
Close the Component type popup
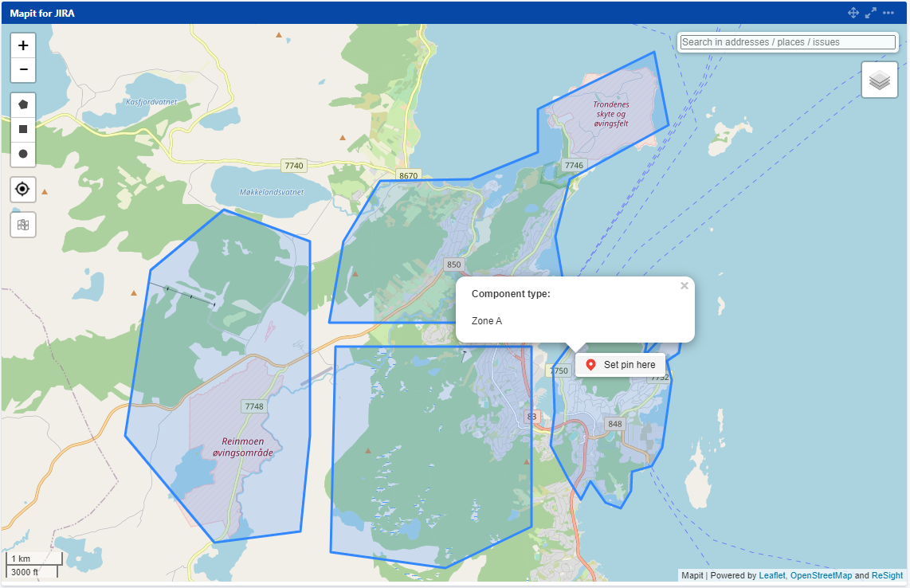point(684,286)
